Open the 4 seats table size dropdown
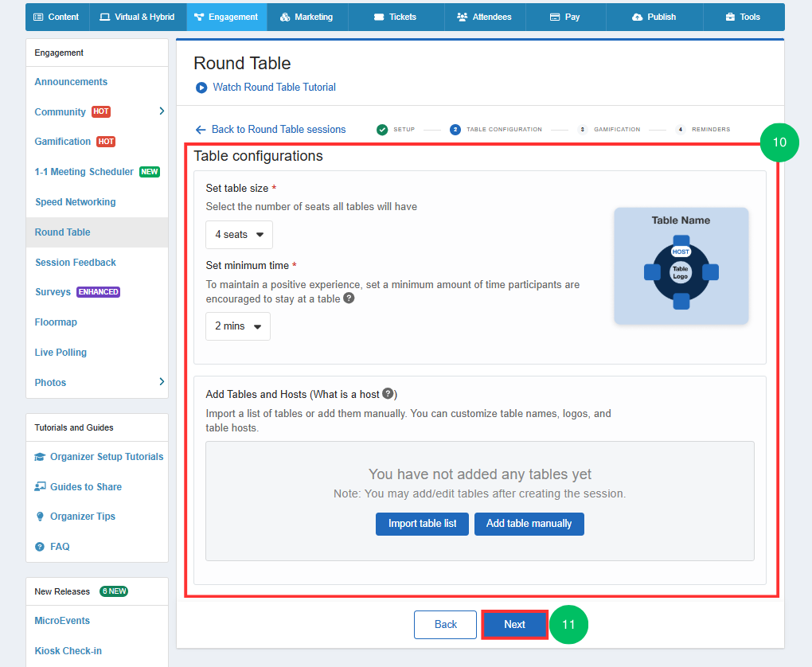This screenshot has width=812, height=667. pos(239,235)
